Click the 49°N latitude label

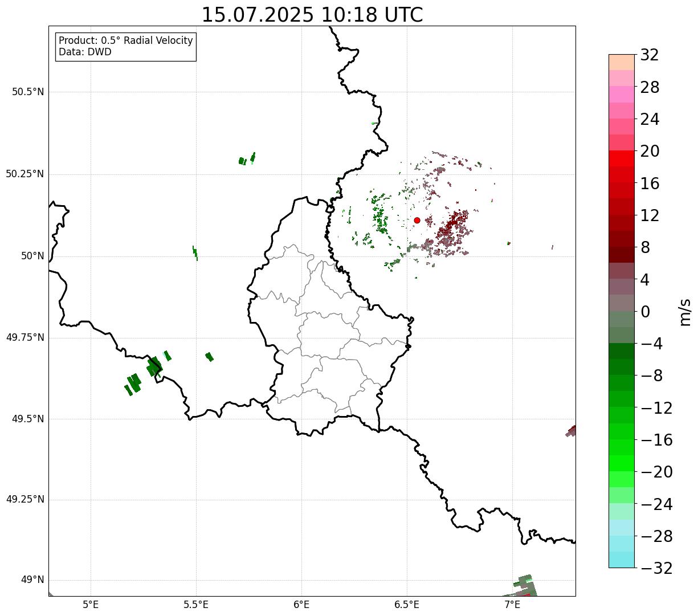point(32,580)
